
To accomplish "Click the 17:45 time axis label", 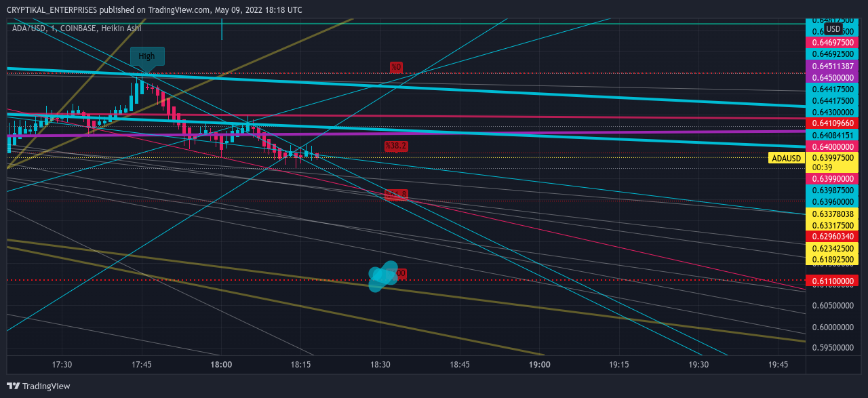I will coord(142,365).
